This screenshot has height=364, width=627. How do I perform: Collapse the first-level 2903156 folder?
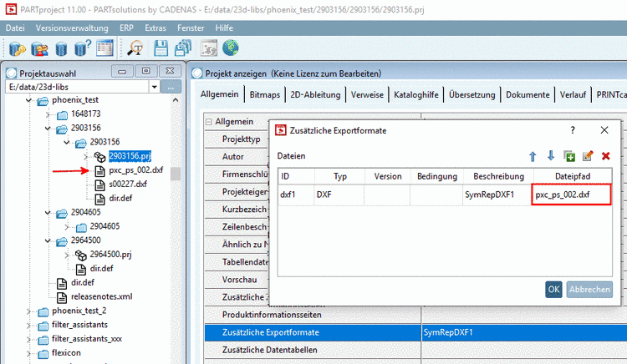tap(48, 129)
